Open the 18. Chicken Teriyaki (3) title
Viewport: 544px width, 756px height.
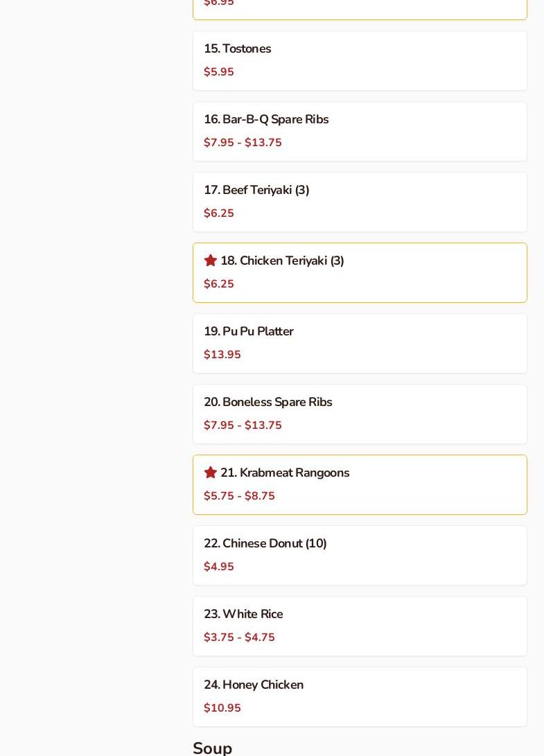282,261
